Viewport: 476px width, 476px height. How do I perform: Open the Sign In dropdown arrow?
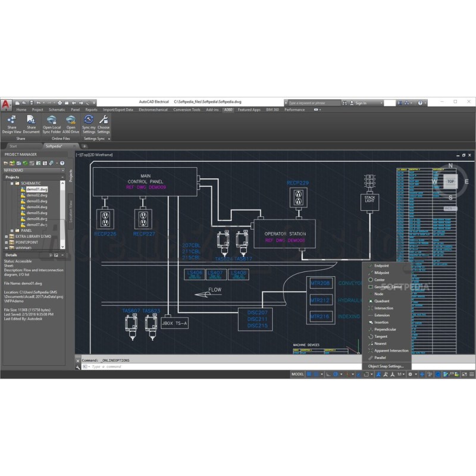click(381, 103)
